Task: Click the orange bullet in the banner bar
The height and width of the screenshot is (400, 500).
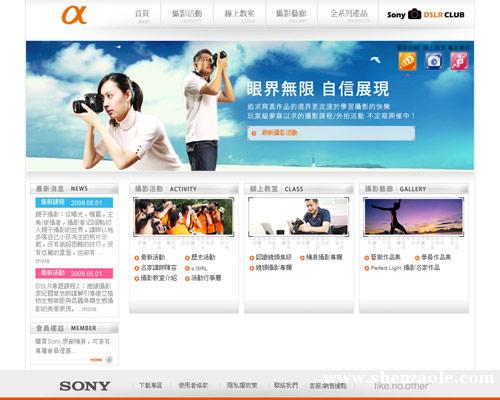Action: tap(254, 133)
